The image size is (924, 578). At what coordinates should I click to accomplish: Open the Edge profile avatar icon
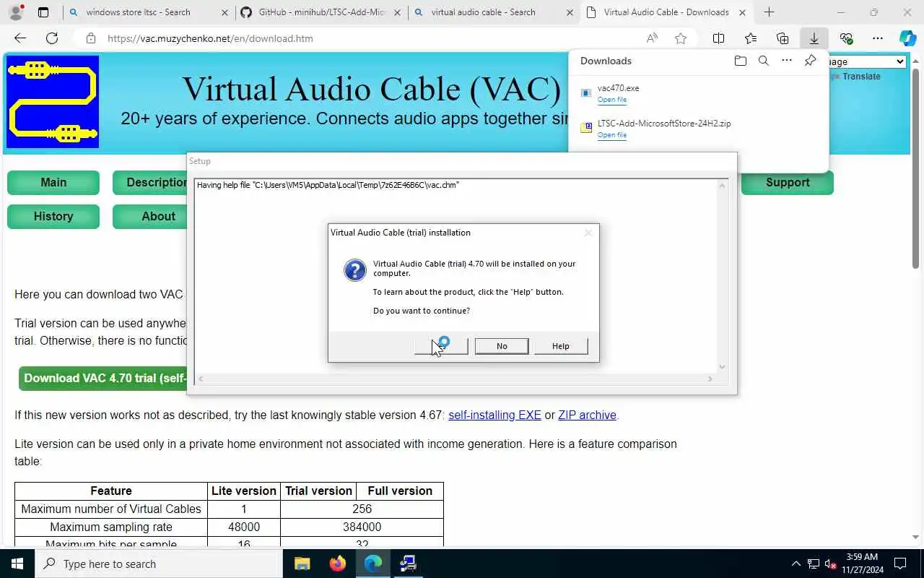tap(16, 12)
